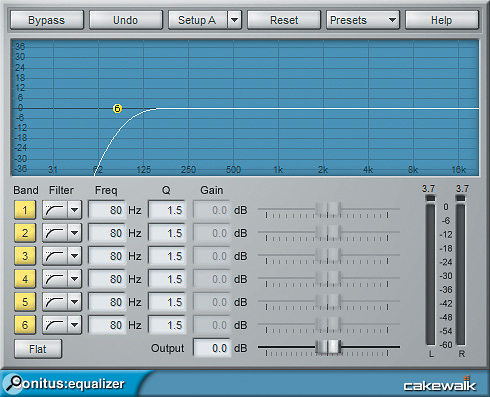Click band 4 Freq input field
The height and width of the screenshot is (397, 490).
click(x=107, y=279)
